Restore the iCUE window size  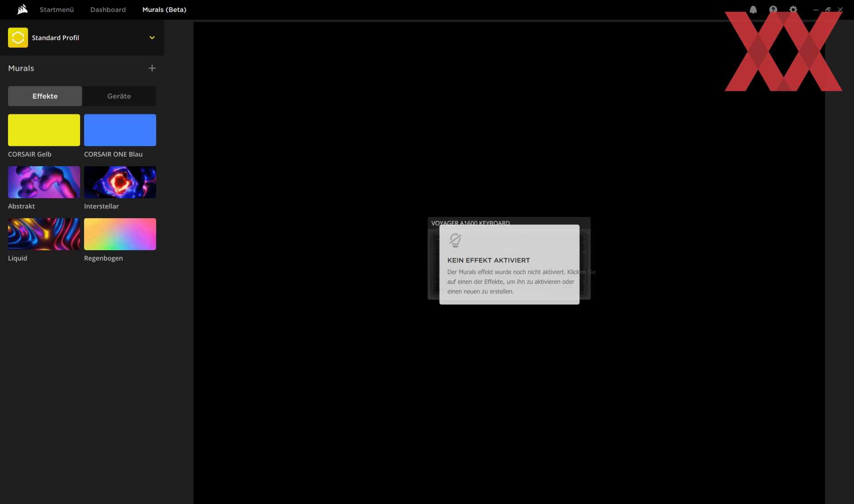point(828,9)
